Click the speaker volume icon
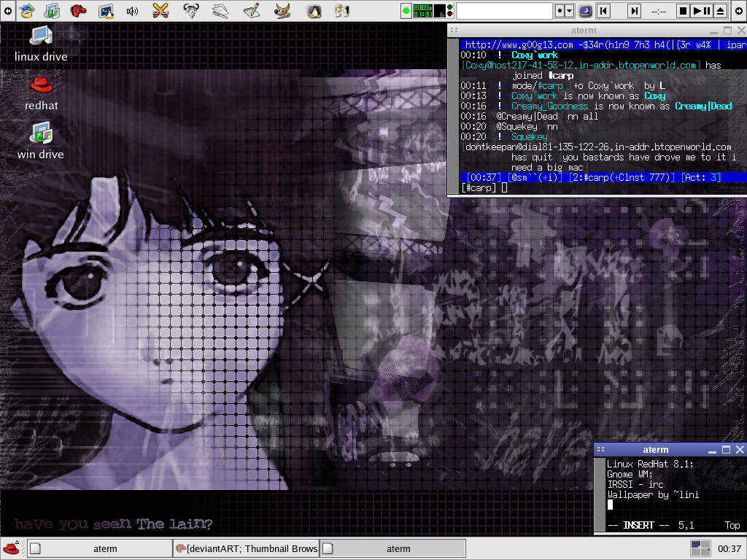 tap(132, 10)
